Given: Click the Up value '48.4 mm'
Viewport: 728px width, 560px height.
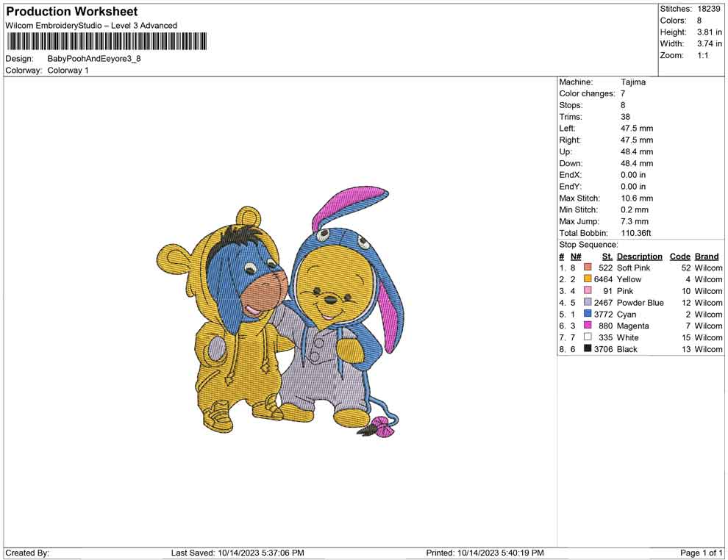Looking at the screenshot, I should (x=637, y=151).
